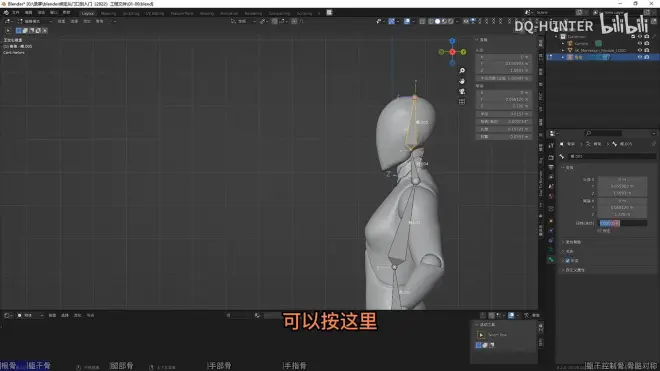Click the viewport zoom magnifier gizmo
This screenshot has height=371, width=660.
pyautogui.click(x=462, y=71)
